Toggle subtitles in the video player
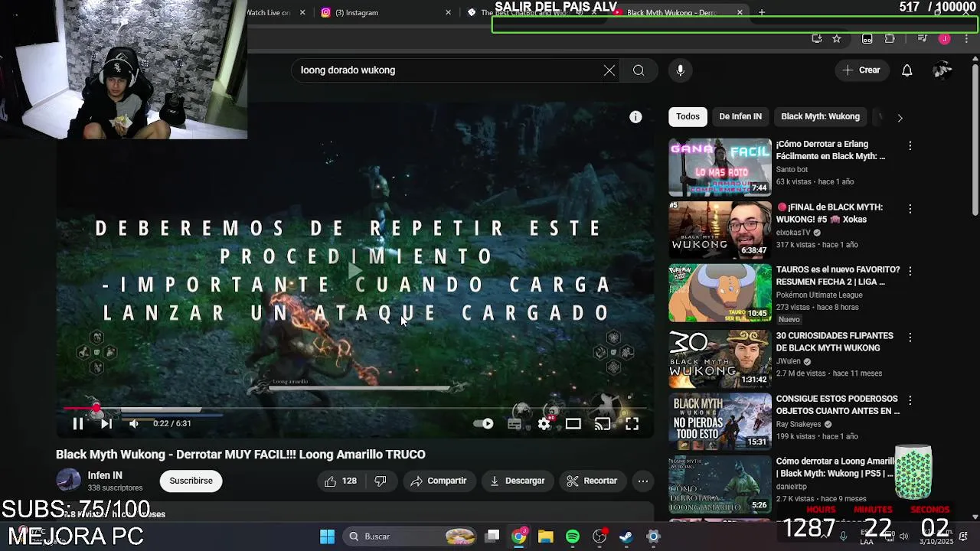 tap(514, 423)
